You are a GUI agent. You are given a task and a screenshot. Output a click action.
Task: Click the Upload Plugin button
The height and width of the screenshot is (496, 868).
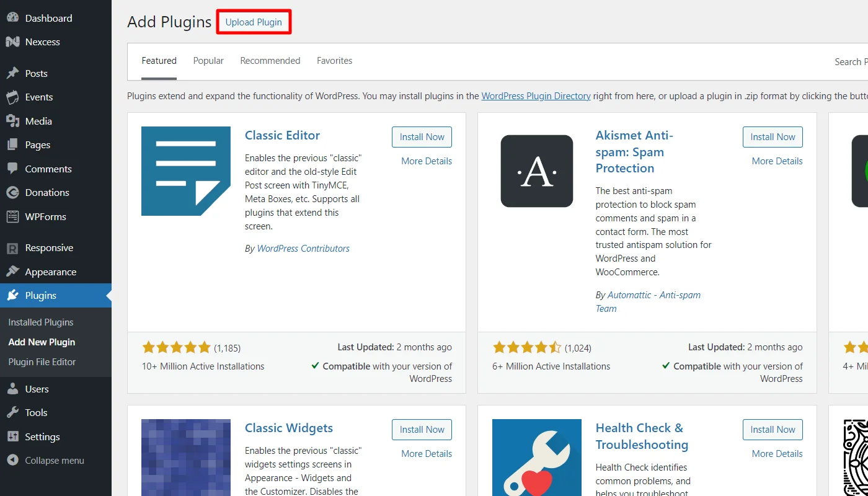point(254,22)
